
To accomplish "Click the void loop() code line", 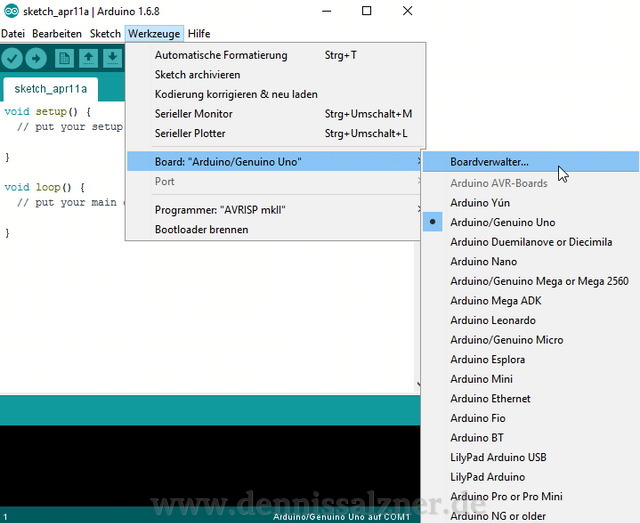I will (44, 187).
